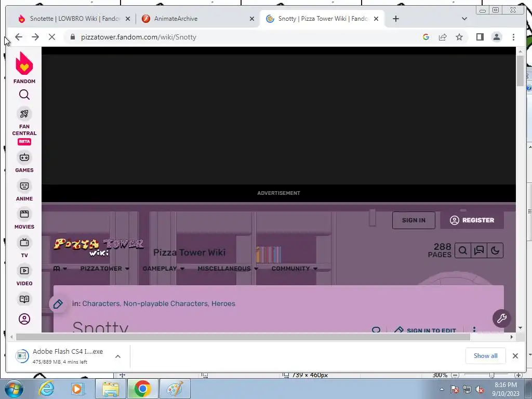Click the wiki search icon beside page count
This screenshot has height=399, width=532.
click(462, 251)
